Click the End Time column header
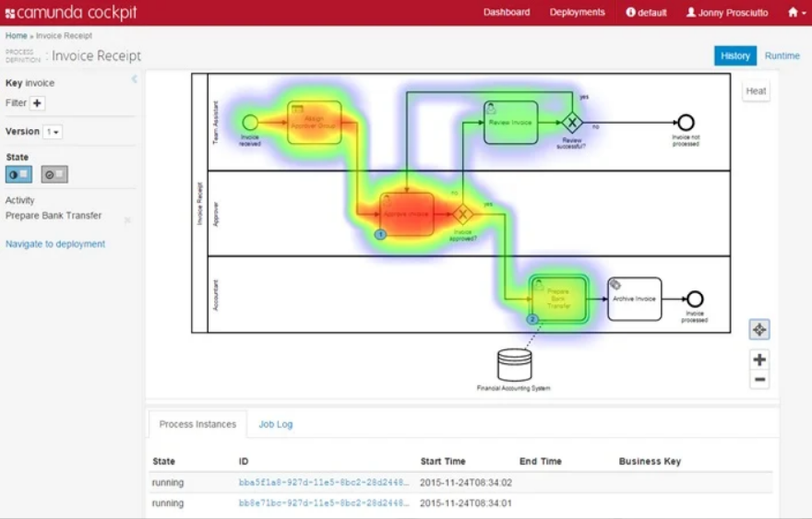The height and width of the screenshot is (519, 812). click(540, 462)
